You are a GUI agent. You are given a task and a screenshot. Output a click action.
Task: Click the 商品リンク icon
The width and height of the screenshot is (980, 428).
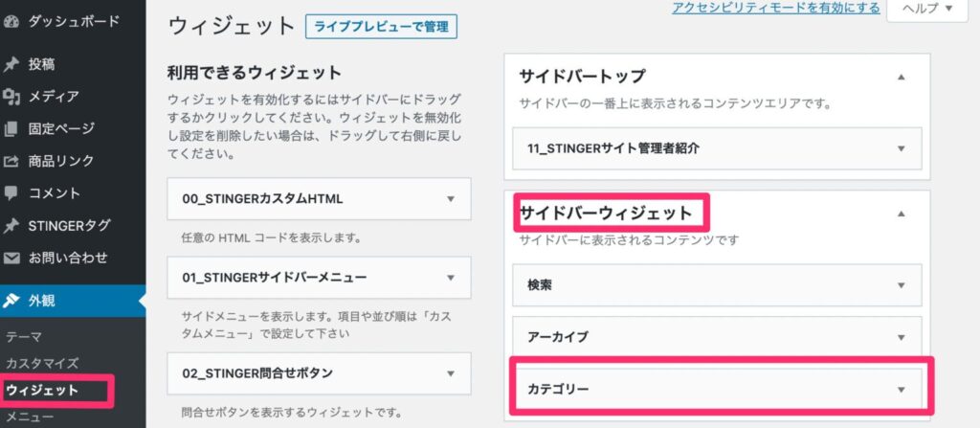[x=11, y=162]
